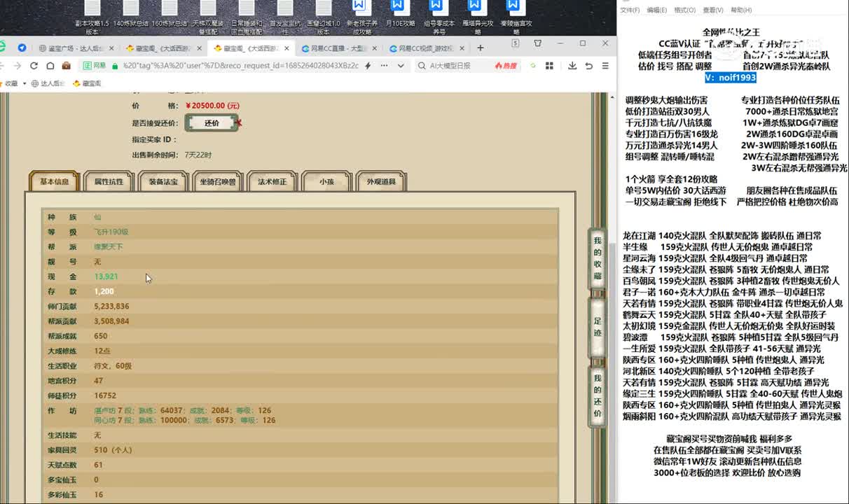Close the 网易CC直播 browser tab
The height and width of the screenshot is (504, 849).
click(375, 48)
